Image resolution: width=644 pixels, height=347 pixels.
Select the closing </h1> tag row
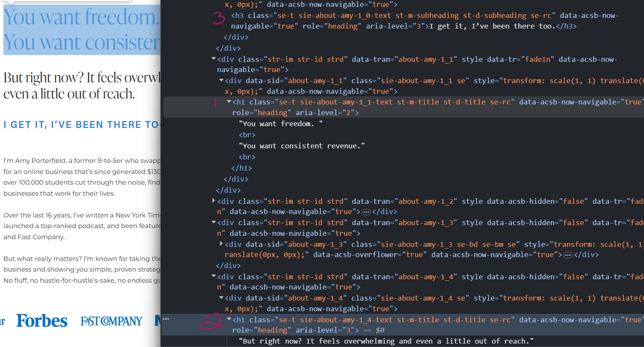pyautogui.click(x=242, y=168)
